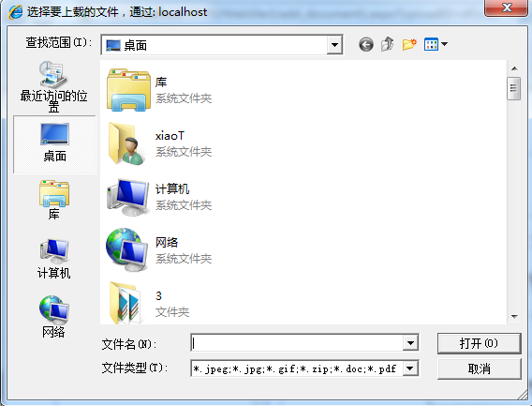Close the file upload dialog
The width and height of the screenshot is (532, 406).
tap(506, 8)
